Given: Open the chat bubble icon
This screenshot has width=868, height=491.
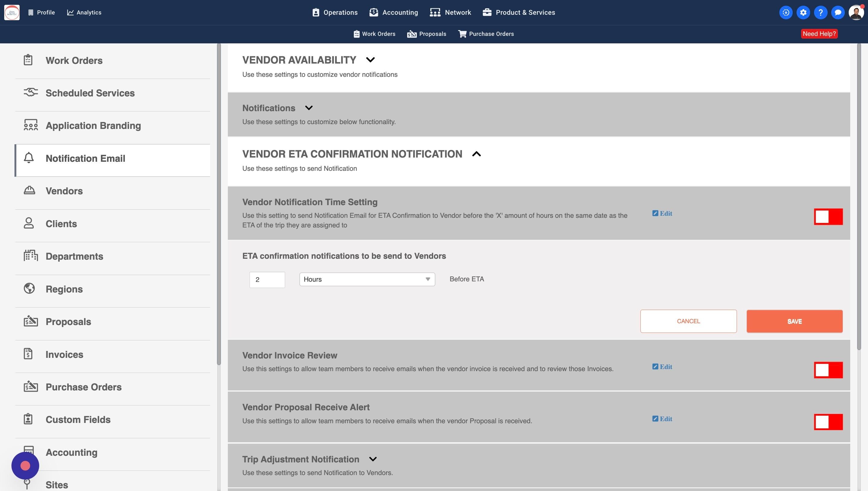Looking at the screenshot, I should click(838, 12).
